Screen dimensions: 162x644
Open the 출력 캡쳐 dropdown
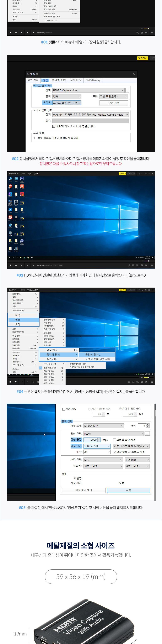pyautogui.click(x=67, y=96)
